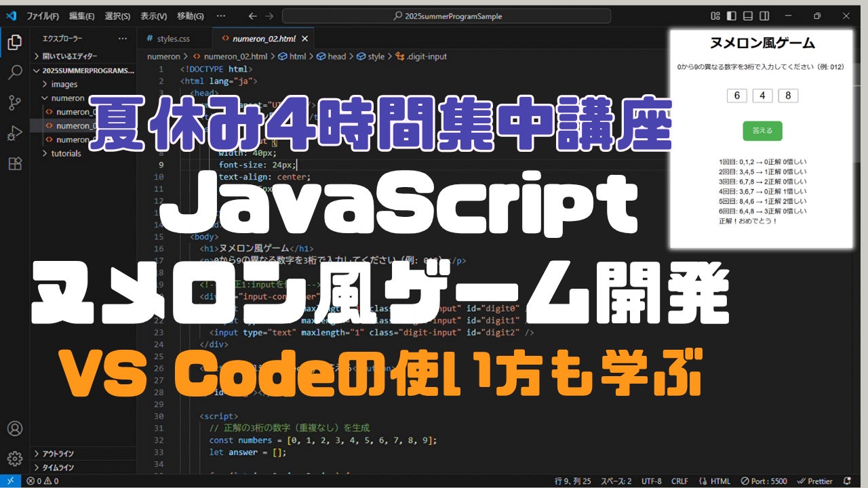Screen dimensions: 868x488
Task: Click style element in breadcrumb
Action: (371, 57)
